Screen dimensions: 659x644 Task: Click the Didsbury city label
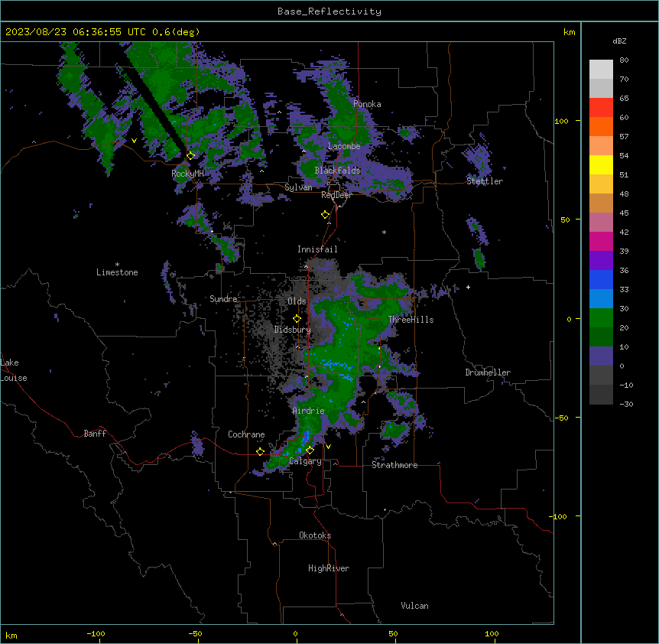[x=293, y=330]
